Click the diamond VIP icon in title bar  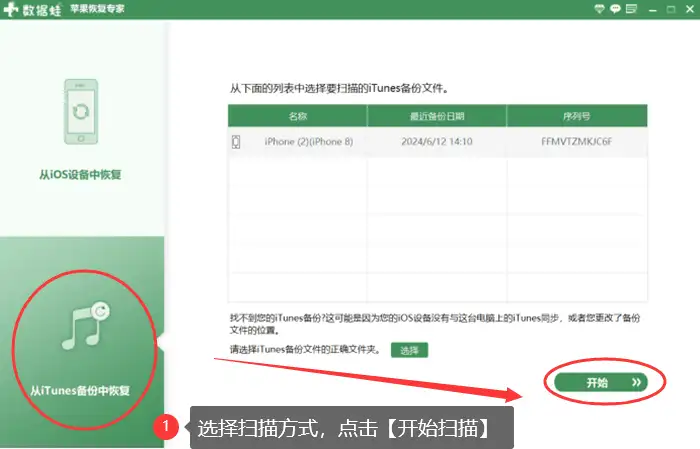(599, 9)
